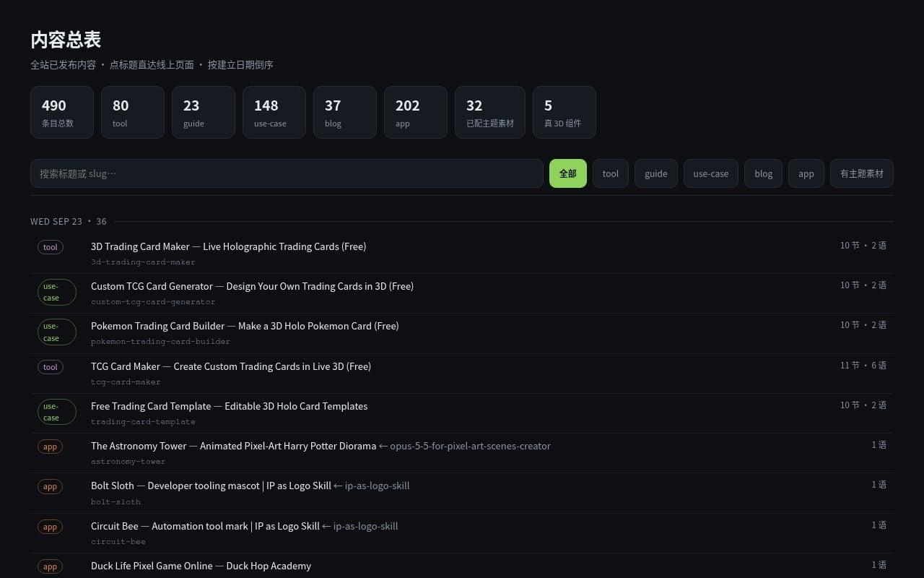Filter the list by use-case

click(711, 173)
